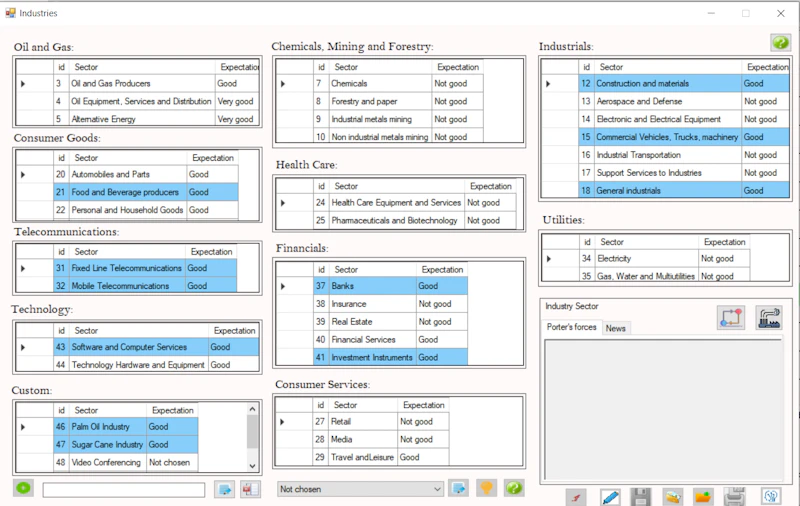Click the row selector arrow for Oil and Gas Producers
The height and width of the screenshot is (506, 800).
coord(23,84)
